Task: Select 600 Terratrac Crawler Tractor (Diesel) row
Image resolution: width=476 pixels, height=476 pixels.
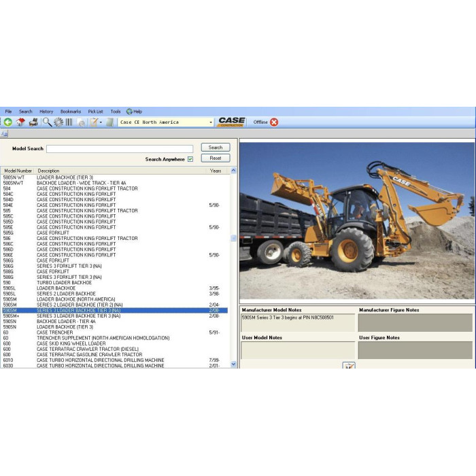Action: pos(115,349)
